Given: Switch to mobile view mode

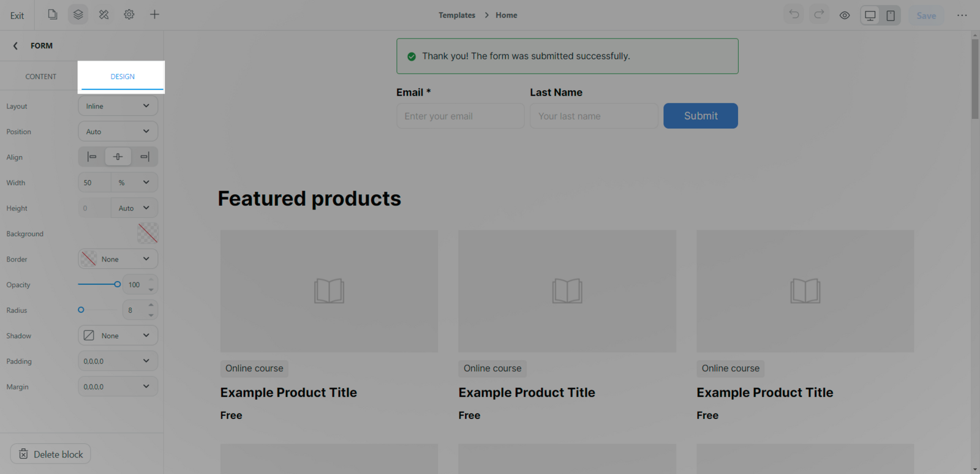Looking at the screenshot, I should [891, 15].
